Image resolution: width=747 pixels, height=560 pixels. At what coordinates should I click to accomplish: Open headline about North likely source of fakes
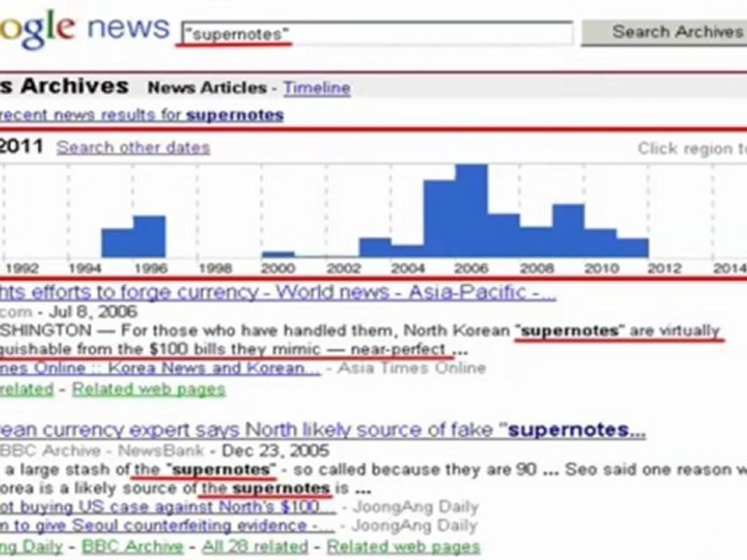tap(323, 430)
